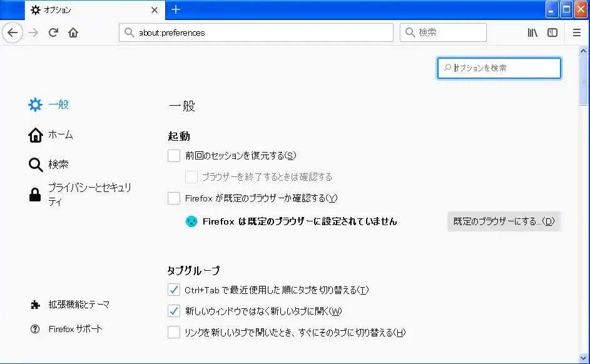Open a new tab with the plus button
The width and height of the screenshot is (590, 364).
click(176, 9)
